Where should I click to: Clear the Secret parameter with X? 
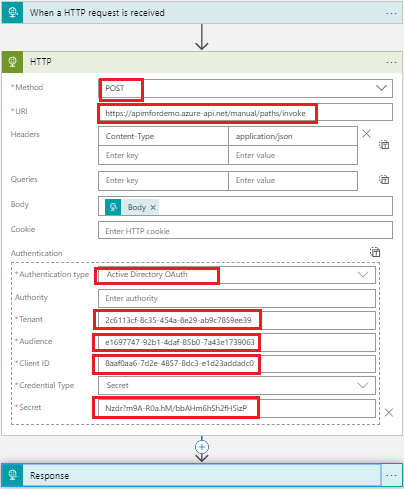click(x=389, y=413)
